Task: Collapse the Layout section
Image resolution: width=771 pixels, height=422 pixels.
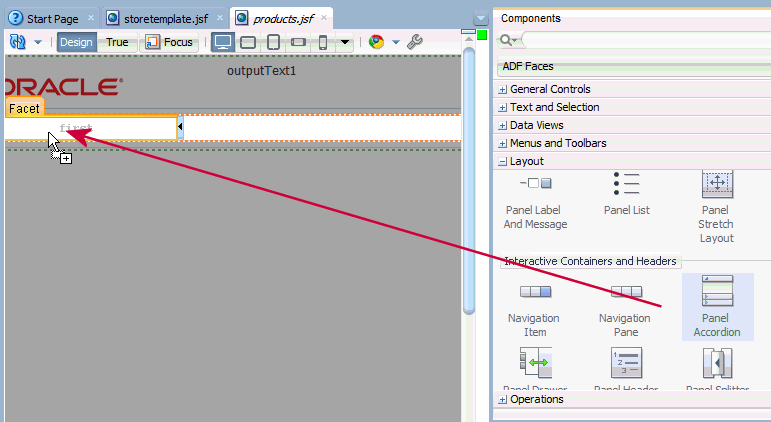Action: pyautogui.click(x=503, y=161)
